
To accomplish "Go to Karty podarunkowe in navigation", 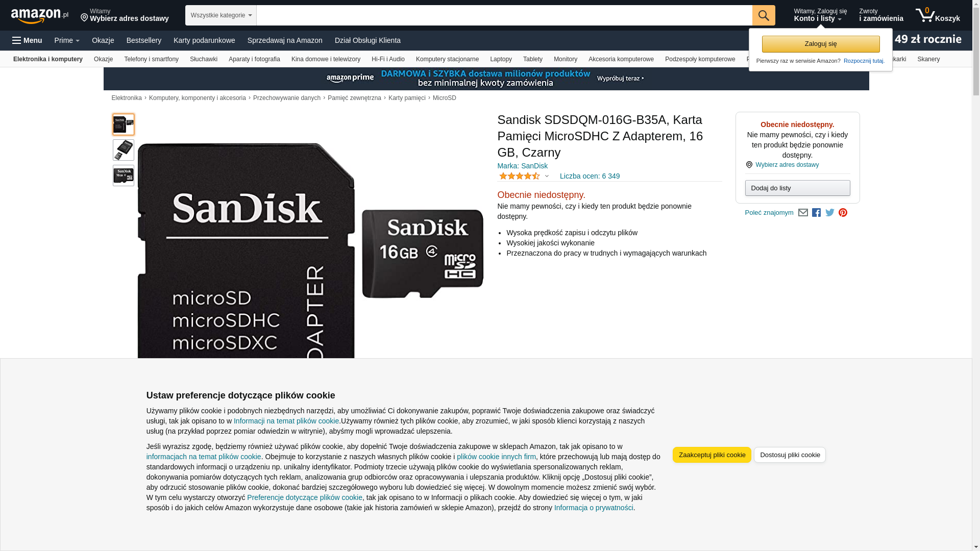I will [204, 40].
